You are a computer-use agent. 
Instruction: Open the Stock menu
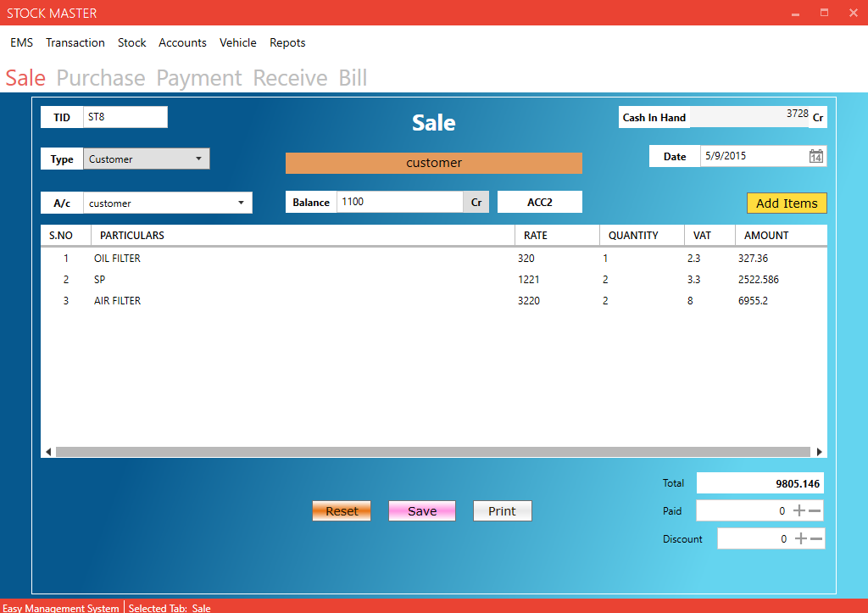point(131,42)
